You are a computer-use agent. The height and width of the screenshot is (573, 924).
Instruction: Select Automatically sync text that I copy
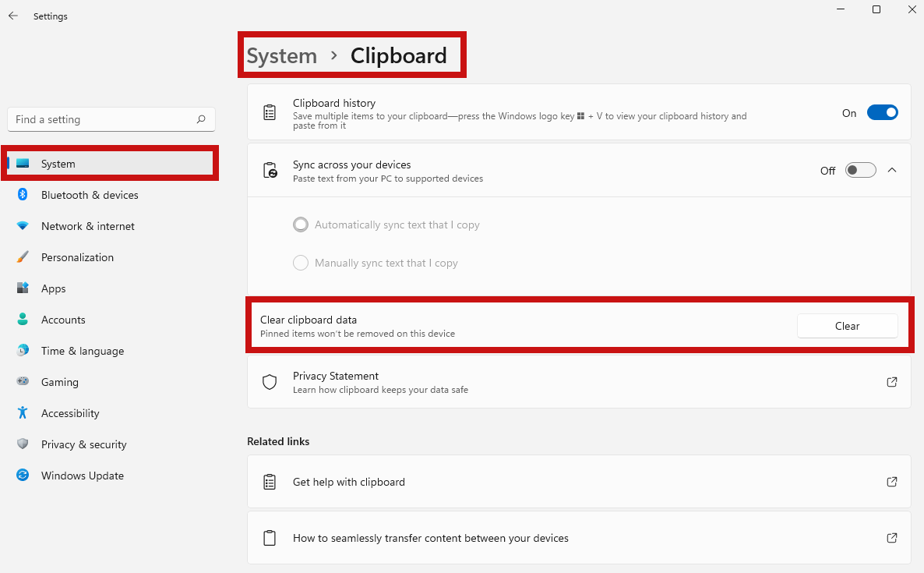point(301,225)
